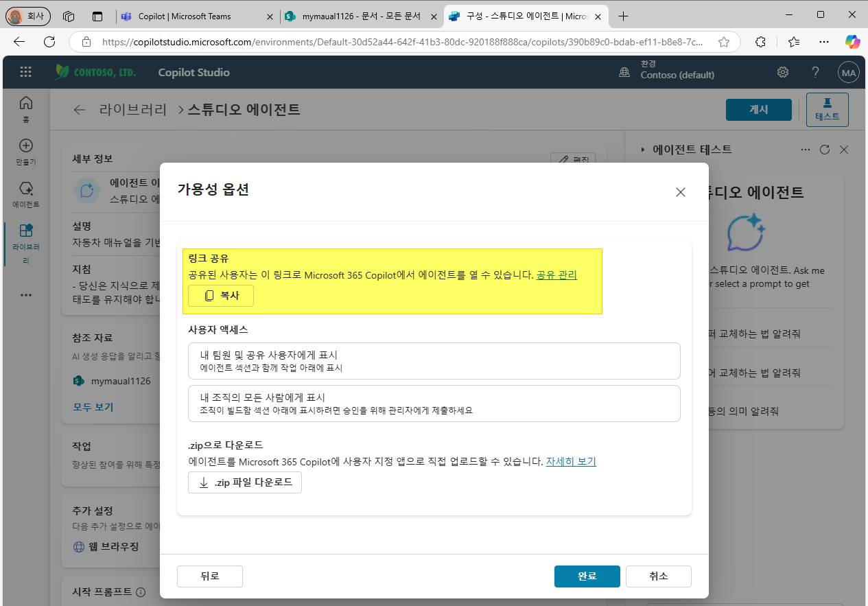
Task: Add page to favorites star
Action: [724, 42]
